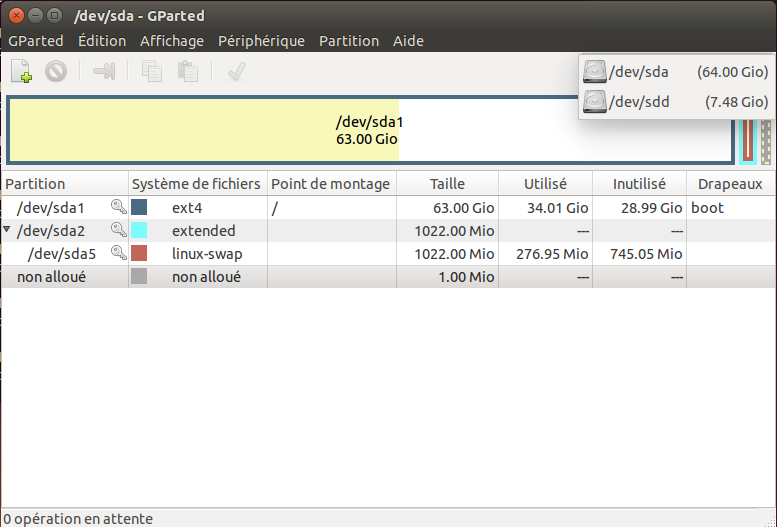Click the key lock icon for /dev/sda1
The image size is (777, 527).
coord(118,207)
